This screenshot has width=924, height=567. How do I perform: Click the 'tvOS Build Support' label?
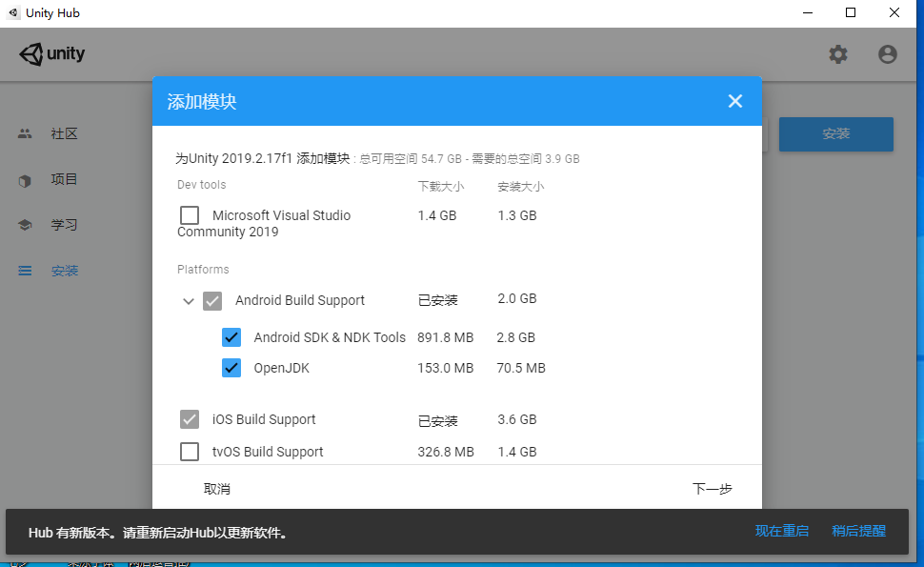point(268,452)
